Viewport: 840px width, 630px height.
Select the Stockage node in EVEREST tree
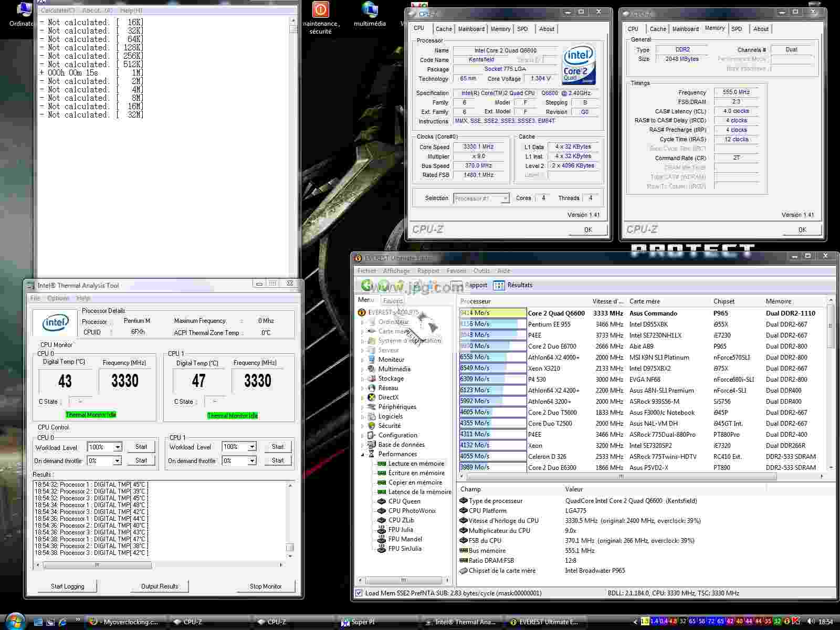click(x=391, y=379)
